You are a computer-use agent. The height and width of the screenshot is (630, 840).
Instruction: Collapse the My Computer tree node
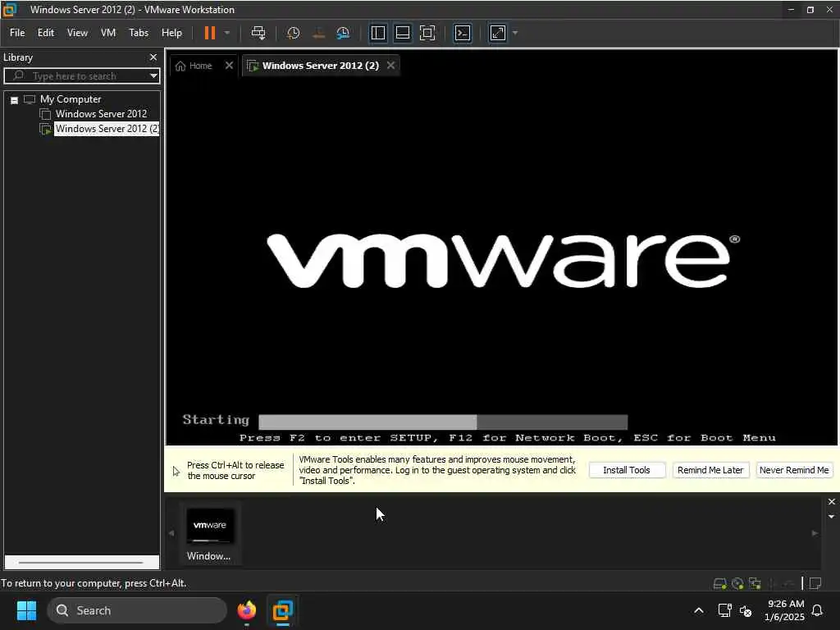pos(15,100)
